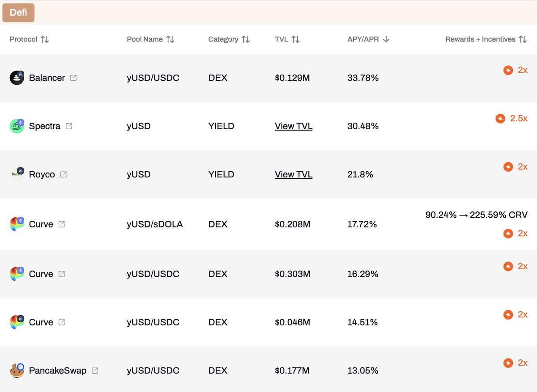Viewport: 537px width, 392px height.
Task: Click the Spectra protocol logo
Action: [x=17, y=126]
